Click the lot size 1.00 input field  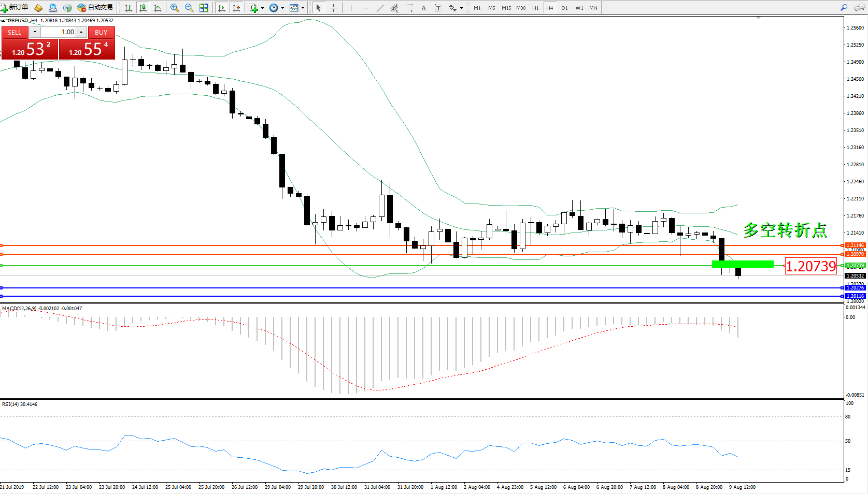click(x=59, y=32)
